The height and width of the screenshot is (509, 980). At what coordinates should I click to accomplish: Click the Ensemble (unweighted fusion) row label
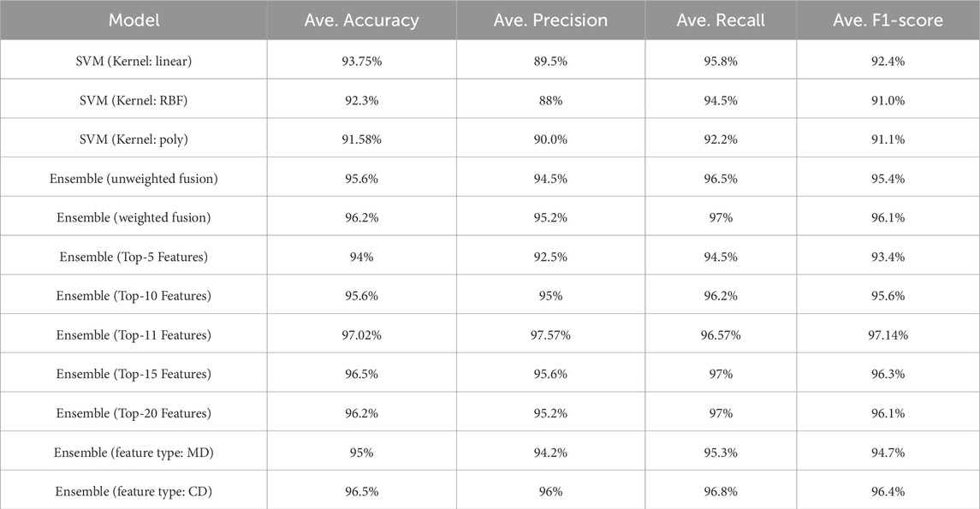click(x=134, y=178)
